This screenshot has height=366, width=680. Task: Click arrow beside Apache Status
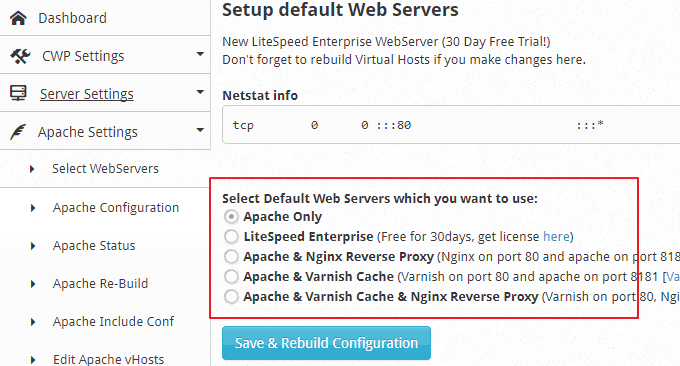click(x=33, y=246)
